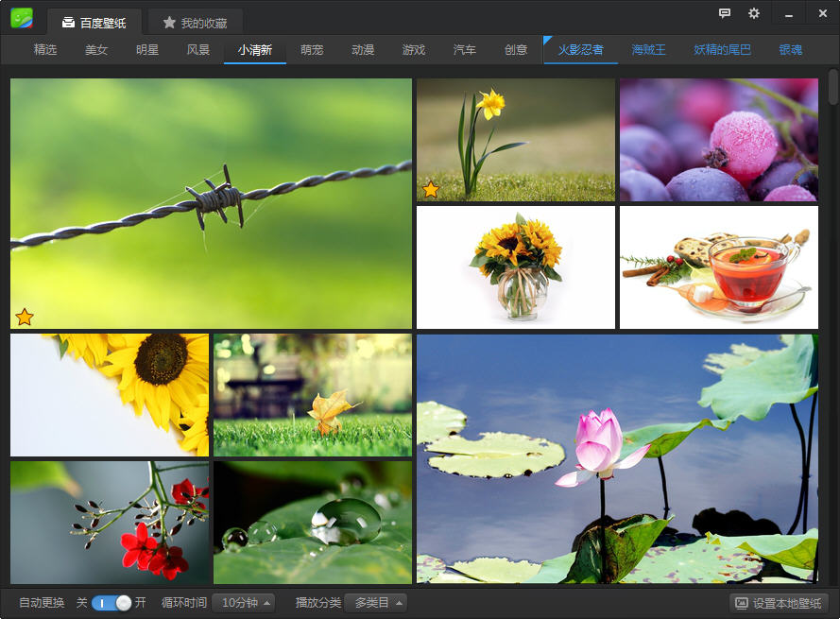Click favorite star on yellow daffodil wallpaper
Viewport: 840px width, 619px height.
pos(431,189)
